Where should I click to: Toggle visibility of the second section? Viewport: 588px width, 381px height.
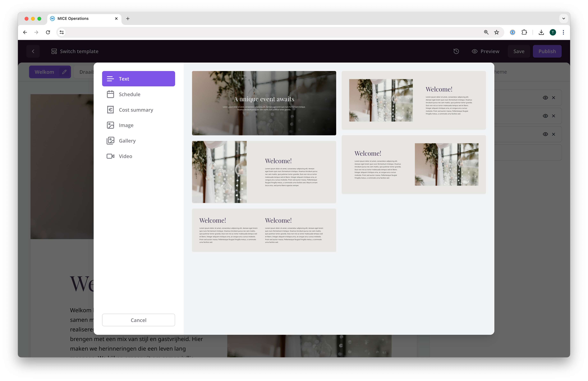click(545, 116)
